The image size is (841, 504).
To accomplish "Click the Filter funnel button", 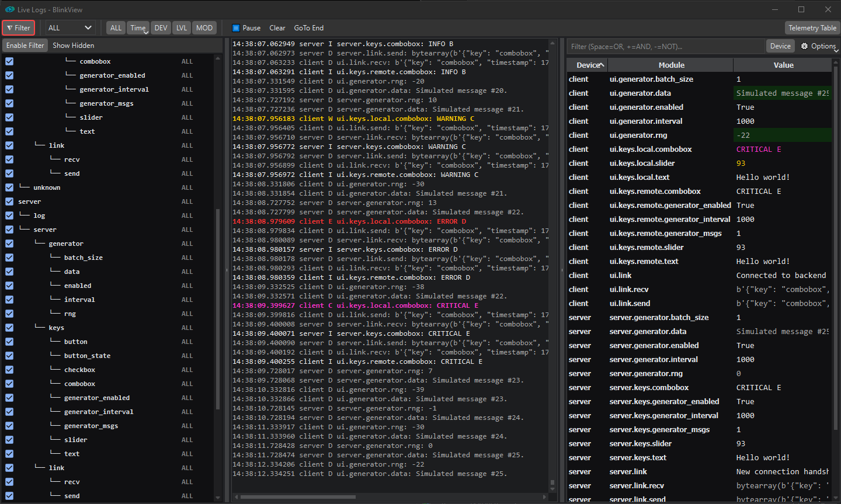I will (x=19, y=27).
